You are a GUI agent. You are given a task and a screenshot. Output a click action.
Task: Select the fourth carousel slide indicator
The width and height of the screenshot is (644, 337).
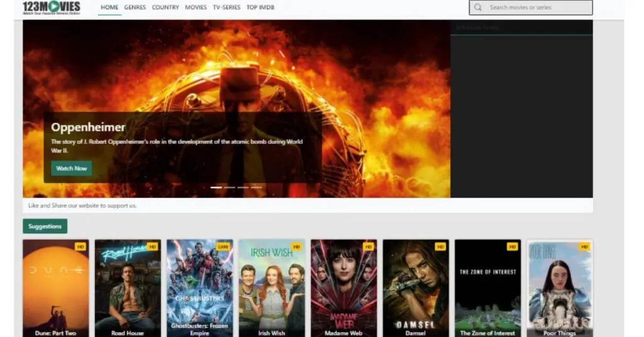[257, 187]
